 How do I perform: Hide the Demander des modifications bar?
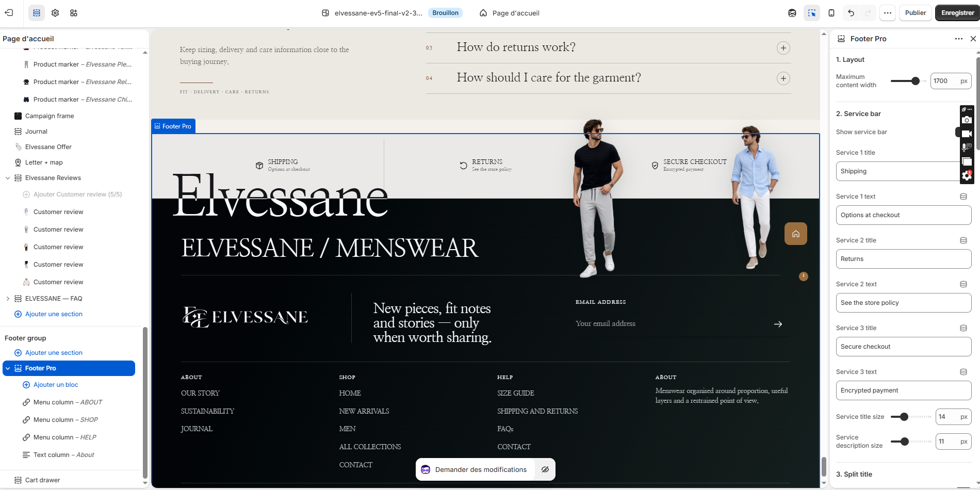545,469
